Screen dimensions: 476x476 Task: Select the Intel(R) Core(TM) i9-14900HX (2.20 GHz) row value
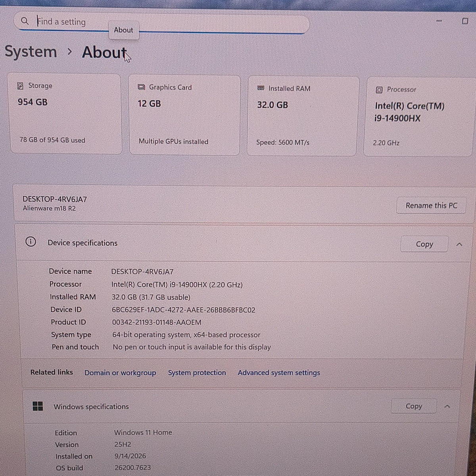pyautogui.click(x=177, y=284)
